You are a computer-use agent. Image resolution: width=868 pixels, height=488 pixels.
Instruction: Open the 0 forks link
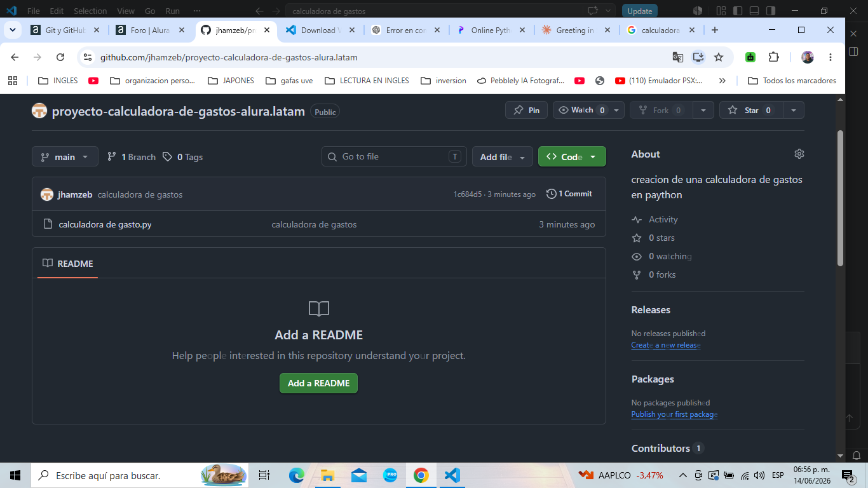click(x=654, y=274)
